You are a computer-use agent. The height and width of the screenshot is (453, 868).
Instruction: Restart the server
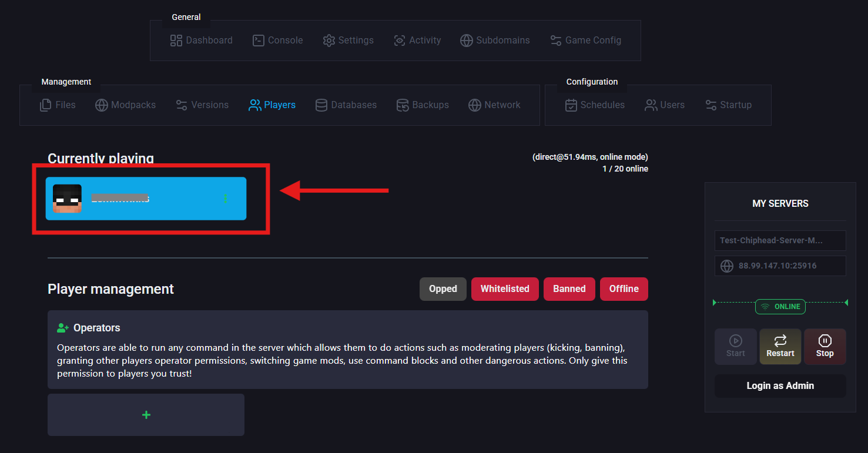pyautogui.click(x=780, y=346)
